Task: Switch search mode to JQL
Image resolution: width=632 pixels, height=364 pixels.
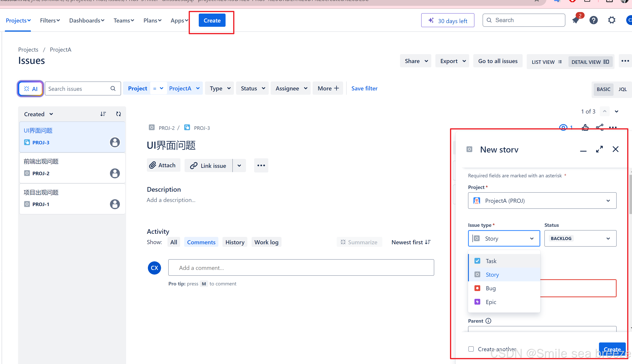Action: click(x=623, y=89)
